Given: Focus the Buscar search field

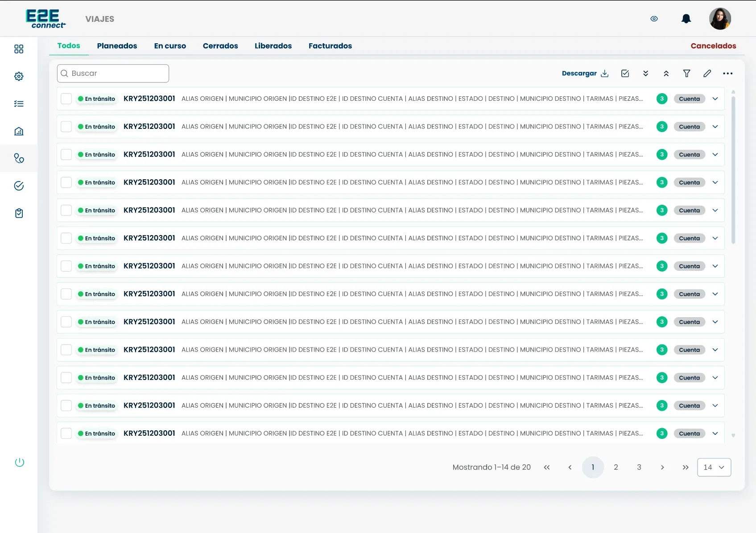Looking at the screenshot, I should (113, 73).
